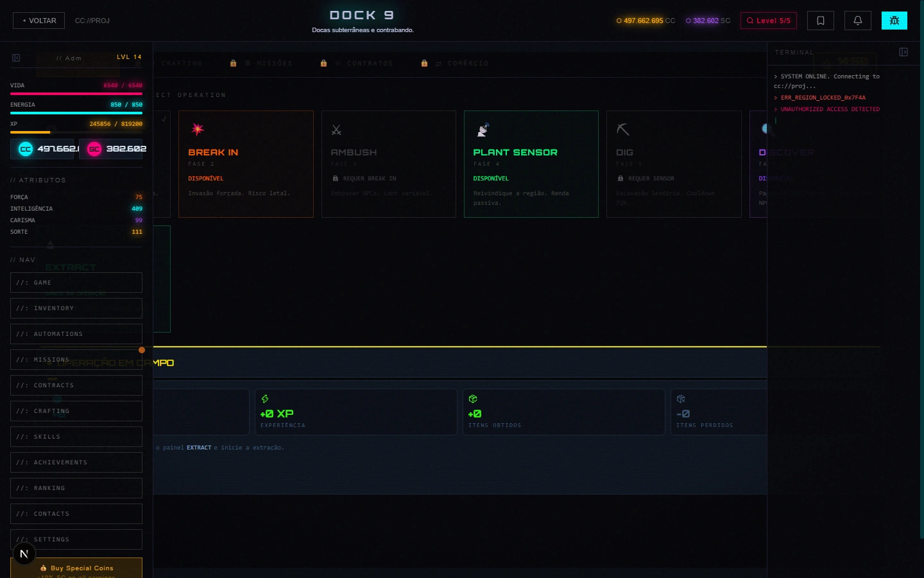Click the Itens Perdidos box icon
The image size is (924, 578).
click(681, 399)
